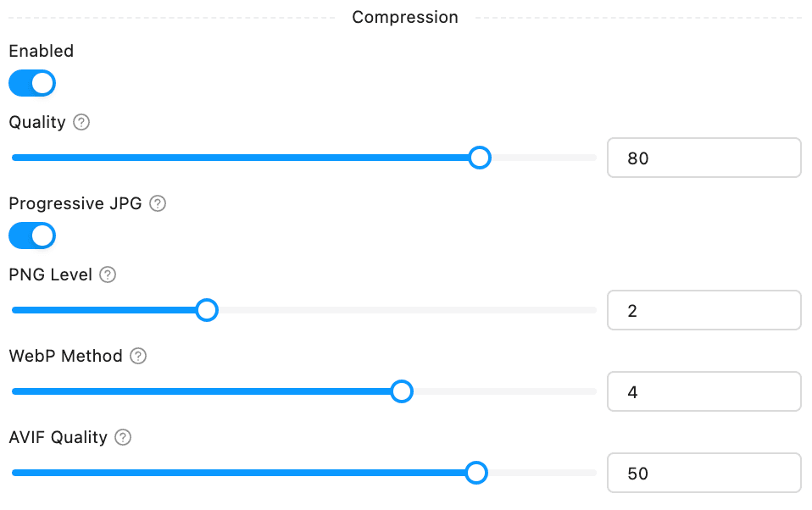Screen dimensions: 812x510
Task: Click the Enabled label text
Action: (x=41, y=51)
